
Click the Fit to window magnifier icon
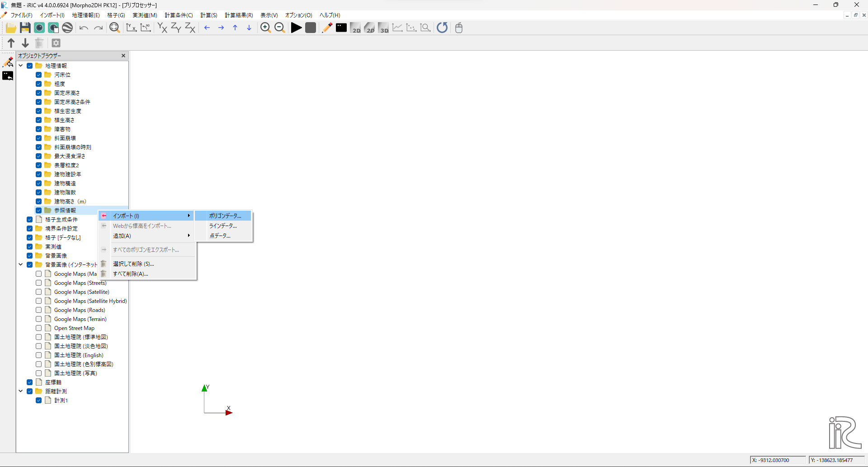click(115, 28)
